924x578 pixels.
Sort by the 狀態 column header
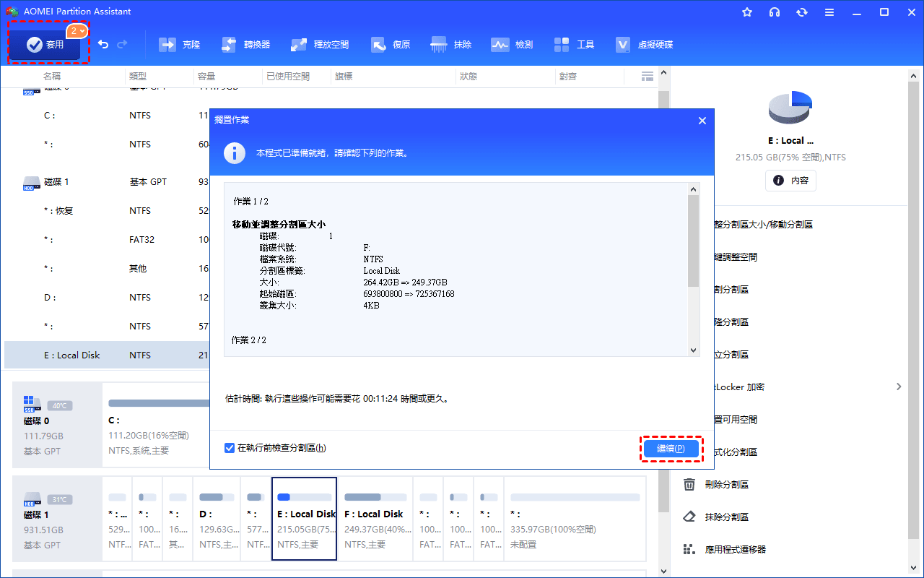coord(468,76)
